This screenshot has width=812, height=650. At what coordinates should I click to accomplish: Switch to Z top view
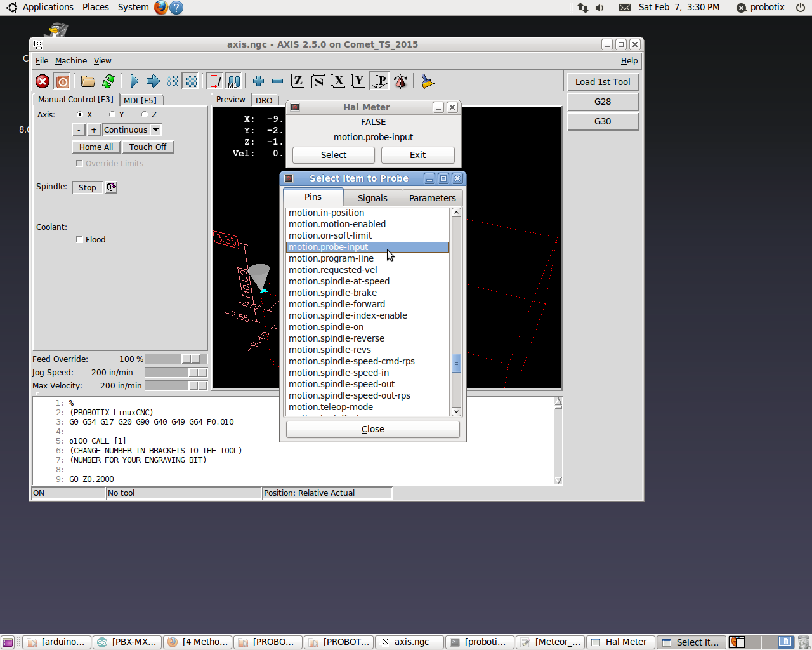coord(297,81)
